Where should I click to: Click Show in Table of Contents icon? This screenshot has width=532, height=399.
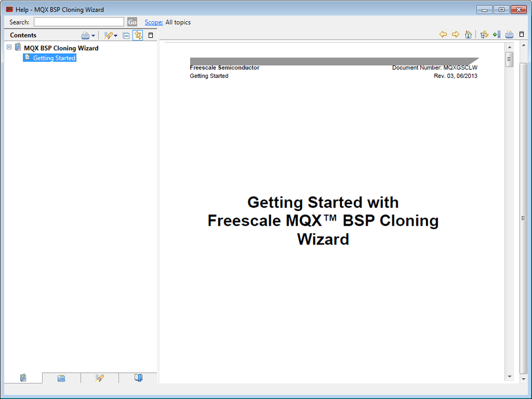pos(484,34)
